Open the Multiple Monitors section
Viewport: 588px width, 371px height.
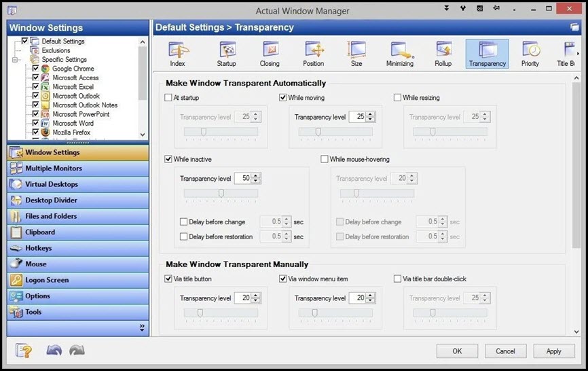tap(77, 169)
